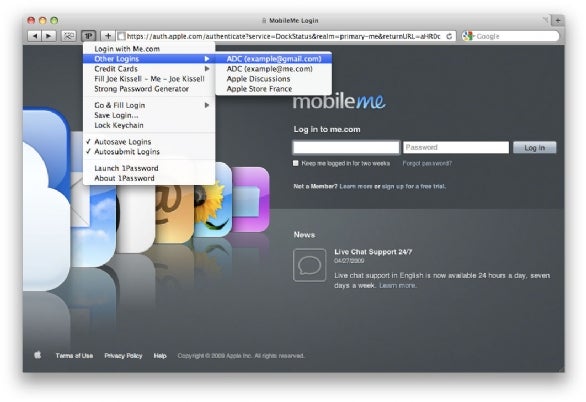This screenshot has height=402, width=586.
Task: Click the Password input field
Action: point(456,147)
